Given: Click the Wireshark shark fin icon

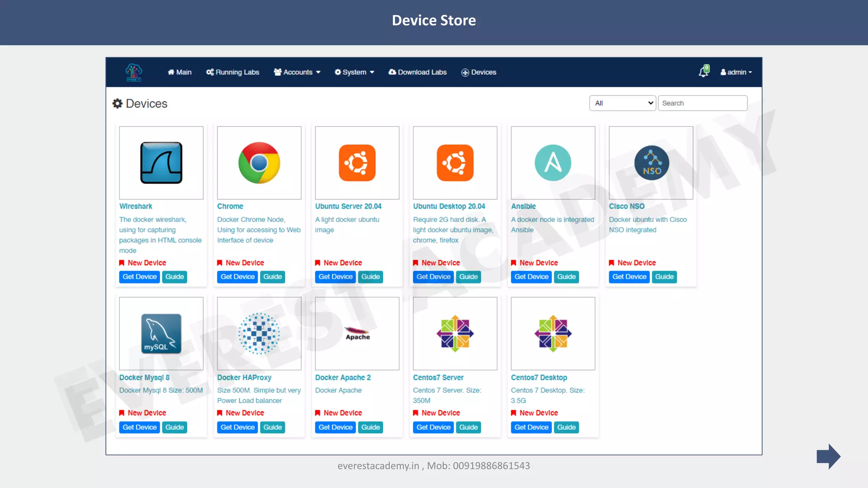Looking at the screenshot, I should [x=161, y=163].
